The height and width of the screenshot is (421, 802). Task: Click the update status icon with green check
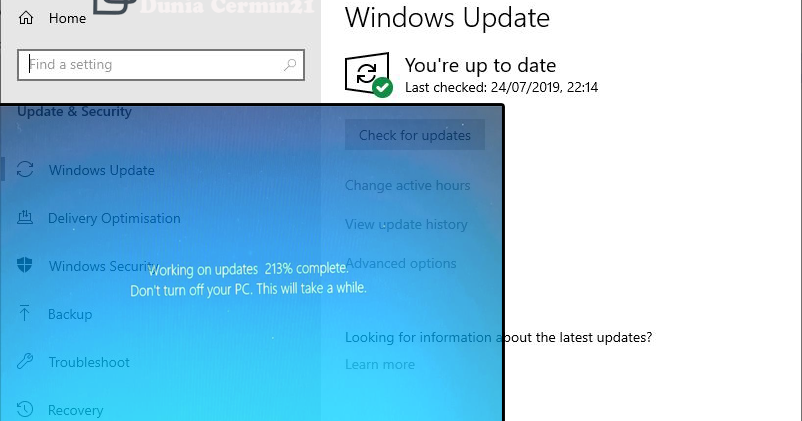tap(368, 75)
